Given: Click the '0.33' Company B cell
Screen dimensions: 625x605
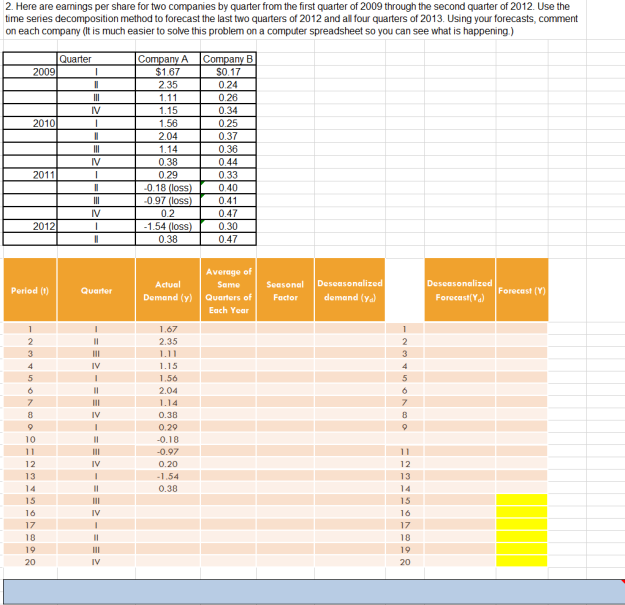Looking at the screenshot, I should pos(228,175).
